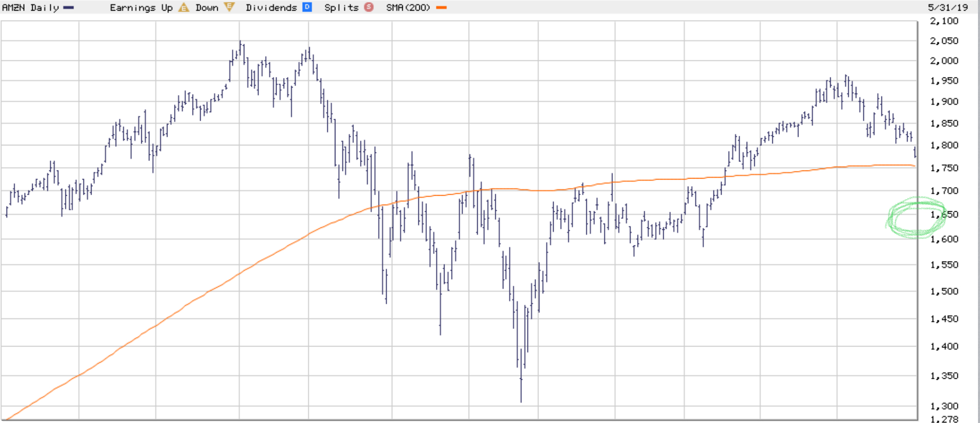
Task: Click the 1,550 price axis label
Action: click(x=944, y=265)
